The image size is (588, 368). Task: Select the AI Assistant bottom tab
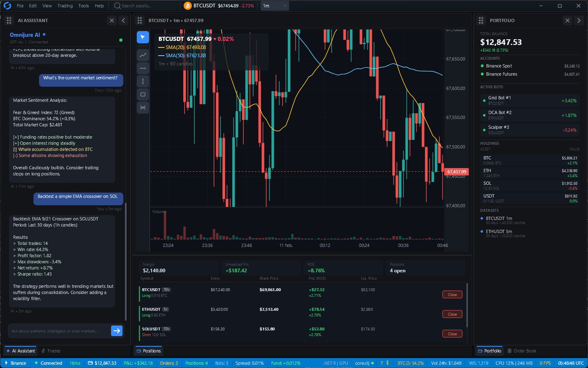[20, 351]
